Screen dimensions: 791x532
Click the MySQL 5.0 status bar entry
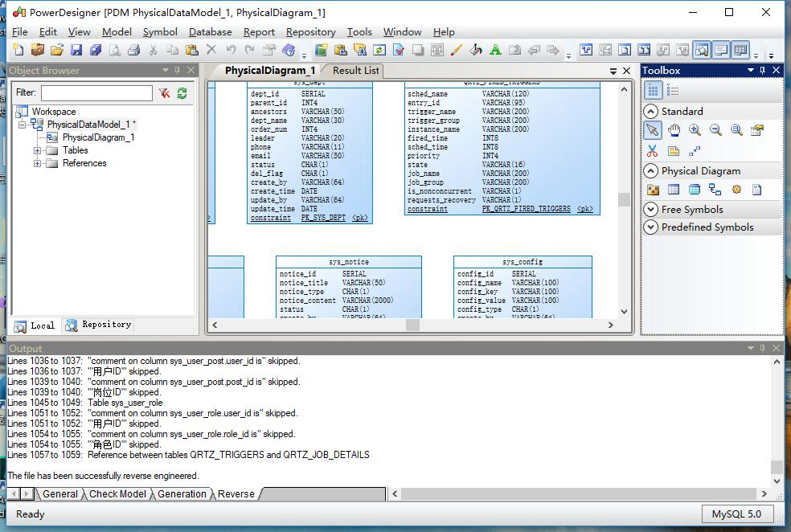tap(736, 514)
